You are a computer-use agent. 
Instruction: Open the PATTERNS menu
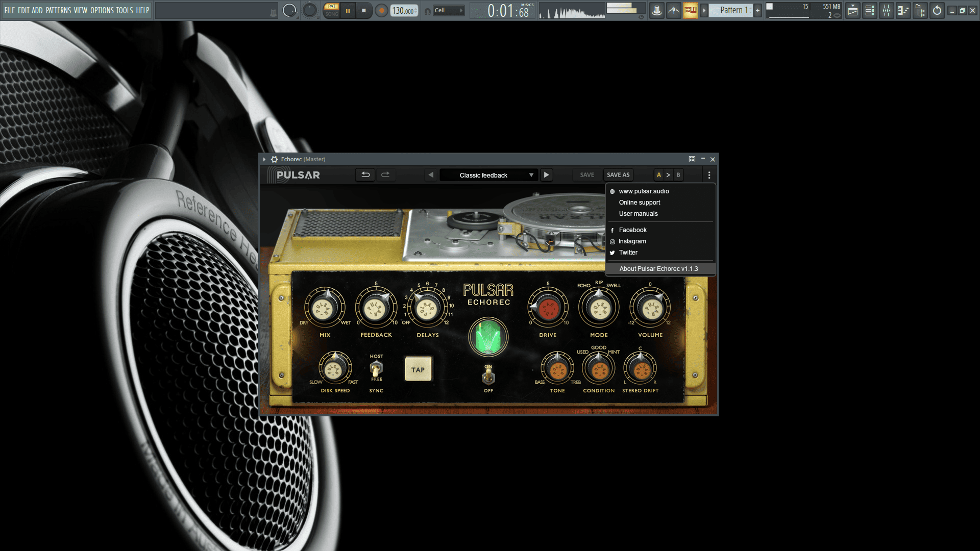[x=58, y=10]
